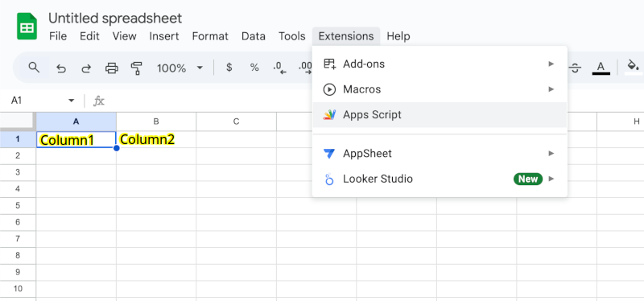The height and width of the screenshot is (301, 644).
Task: Click the Macros submenu arrow
Action: 551,89
